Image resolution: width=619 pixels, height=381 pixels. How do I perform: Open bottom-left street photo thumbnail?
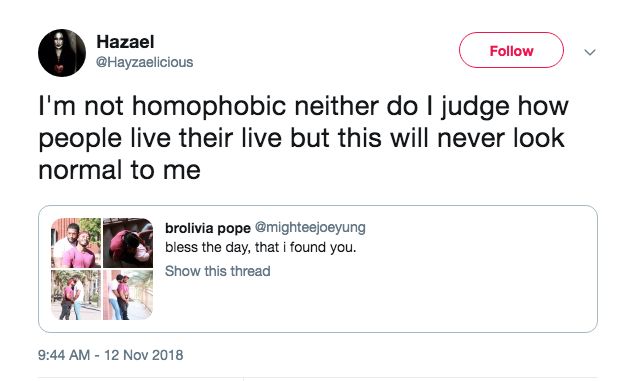76,295
